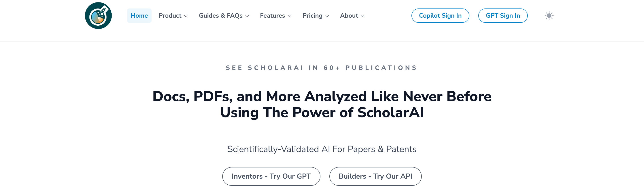Click the See ScholarAI in 60+ Publications text
The image size is (644, 192).
pyautogui.click(x=322, y=68)
